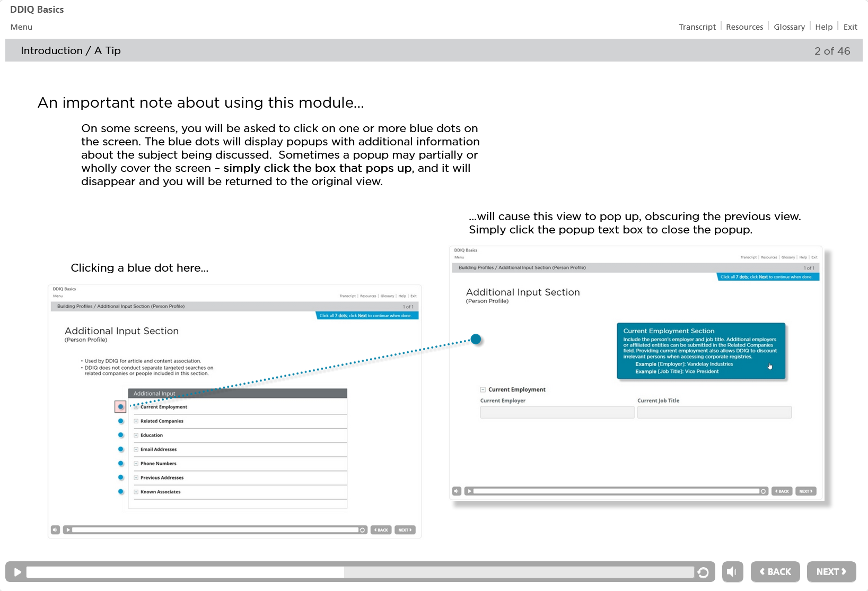Expand the Education row

tap(136, 435)
